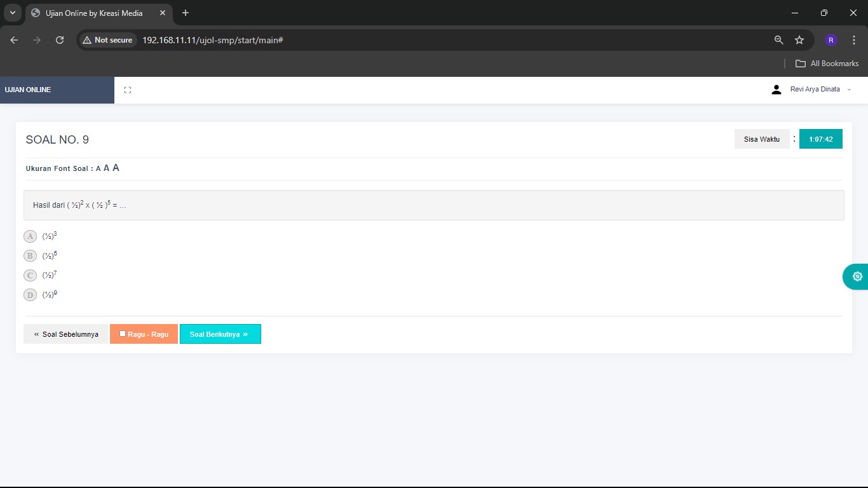Viewport: 868px width, 488px height.
Task: Open Chrome profile R avatar
Action: 831,40
